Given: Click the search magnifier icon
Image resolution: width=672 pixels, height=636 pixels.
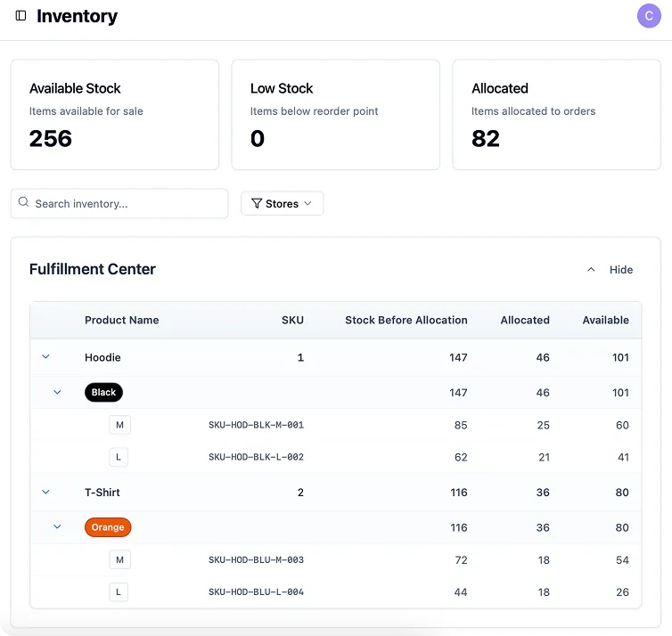Looking at the screenshot, I should (x=24, y=203).
